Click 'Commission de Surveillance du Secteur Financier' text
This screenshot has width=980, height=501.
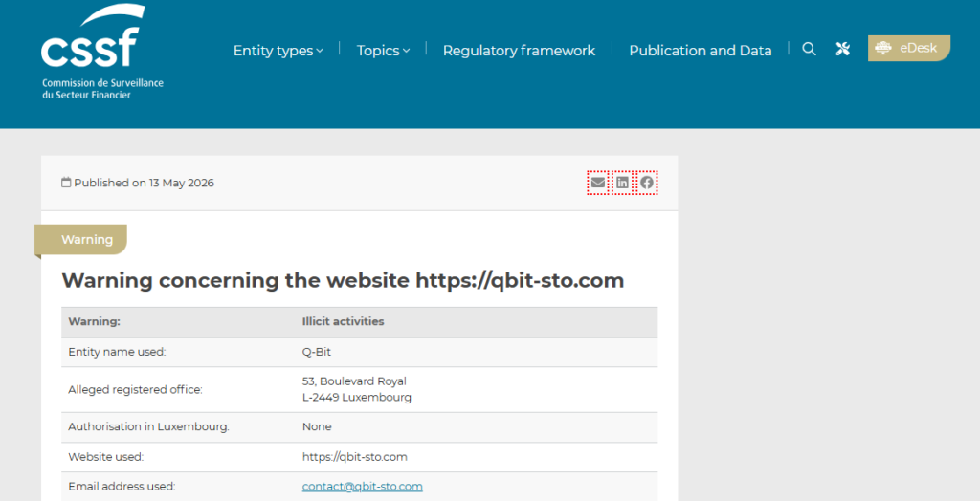tap(102, 89)
